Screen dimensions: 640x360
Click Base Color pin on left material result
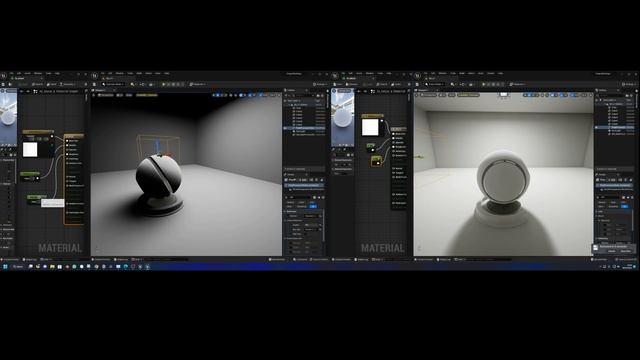tap(68, 141)
